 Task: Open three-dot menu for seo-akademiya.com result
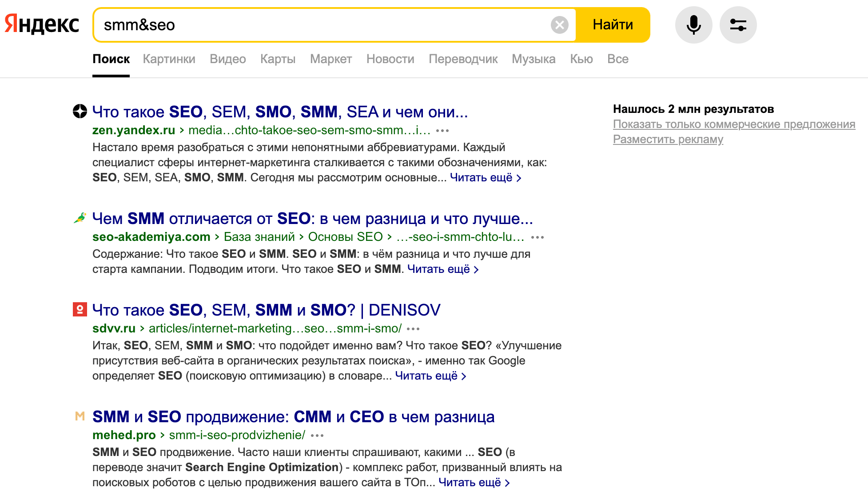[x=538, y=237]
